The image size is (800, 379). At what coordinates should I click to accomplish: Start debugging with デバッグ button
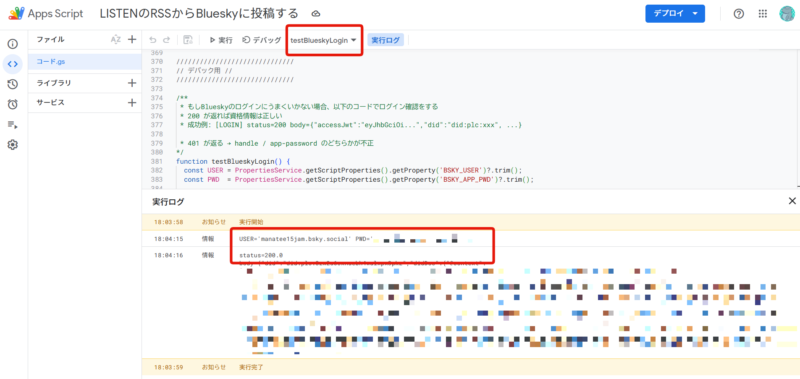(x=261, y=40)
